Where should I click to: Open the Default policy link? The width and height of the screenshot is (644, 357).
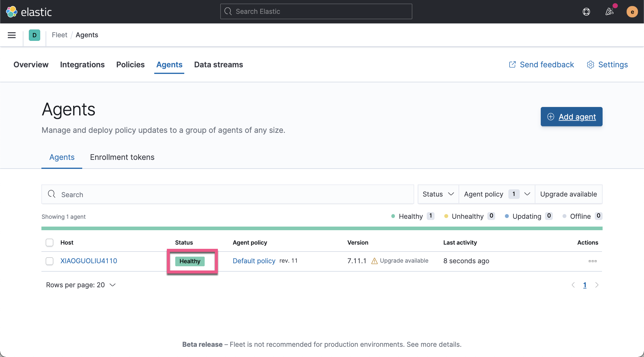tap(254, 261)
